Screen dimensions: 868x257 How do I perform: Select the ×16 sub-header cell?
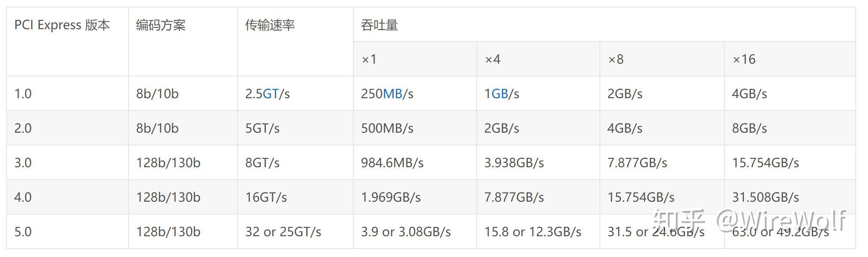pos(744,59)
